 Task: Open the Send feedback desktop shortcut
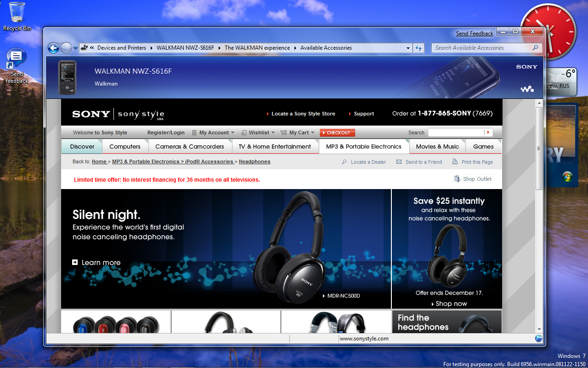17,66
